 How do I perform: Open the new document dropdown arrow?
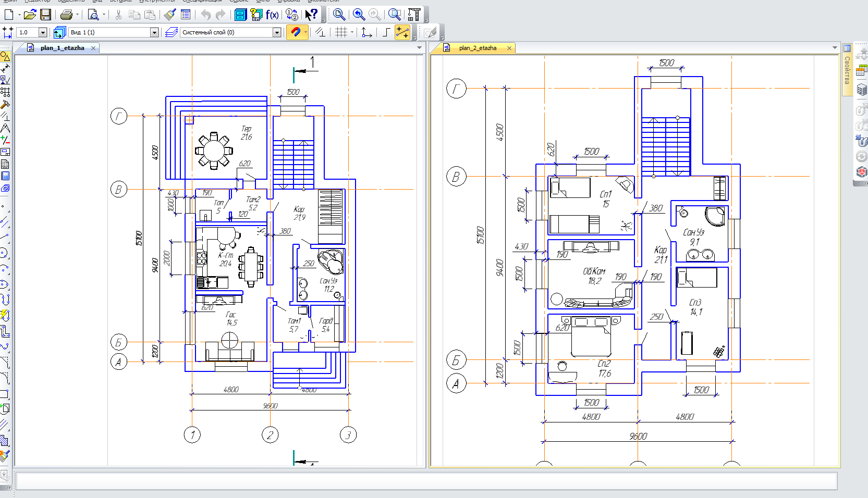[19, 15]
